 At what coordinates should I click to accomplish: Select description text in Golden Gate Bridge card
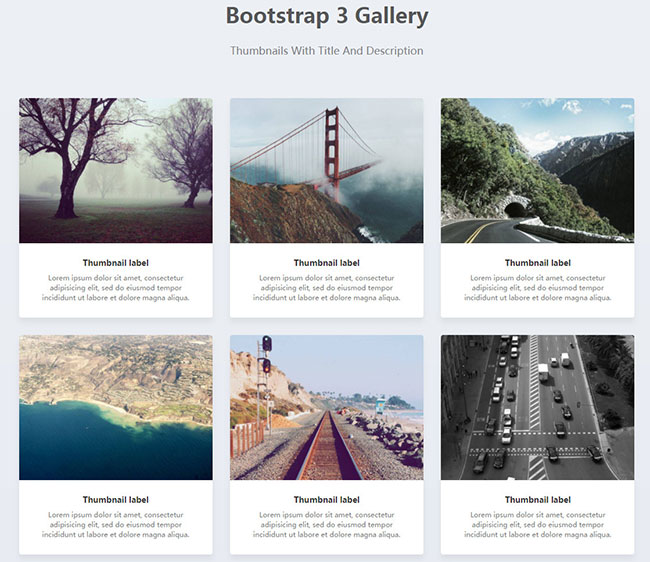326,287
